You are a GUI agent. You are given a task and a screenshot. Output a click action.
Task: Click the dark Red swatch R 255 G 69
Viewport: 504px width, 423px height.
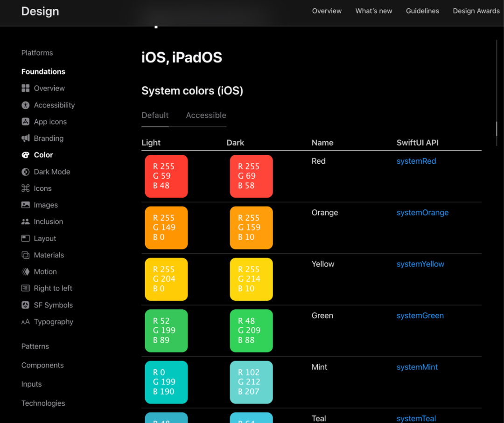point(252,176)
